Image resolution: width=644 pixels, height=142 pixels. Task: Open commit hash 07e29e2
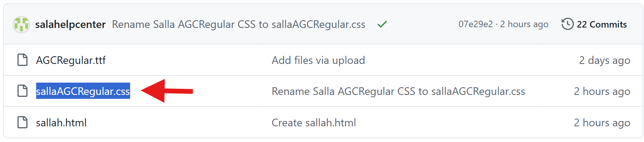475,24
